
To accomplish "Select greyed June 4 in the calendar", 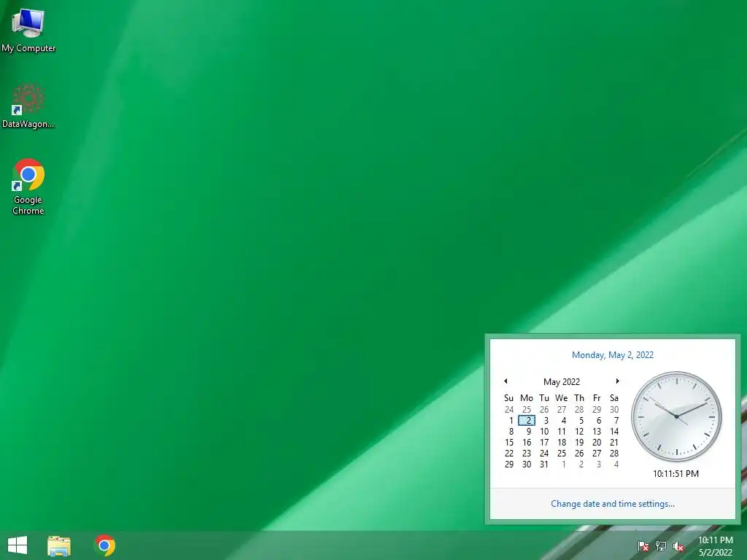I will pos(614,464).
